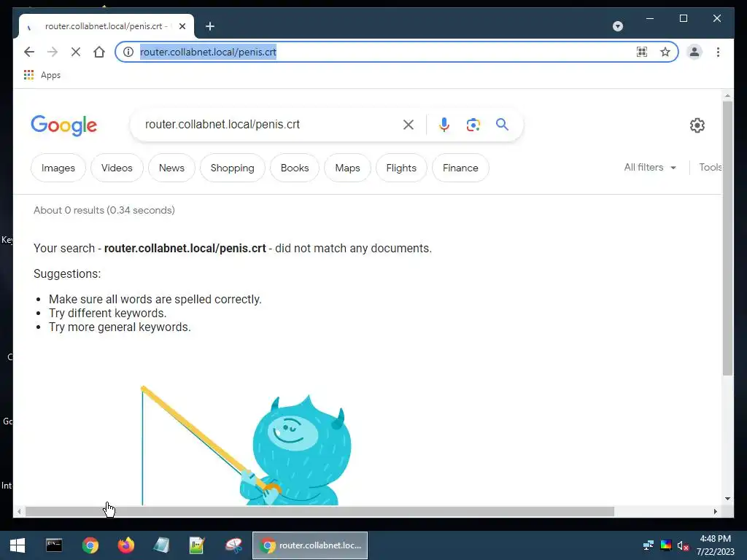Switch to Flights results
The image size is (747, 560).
point(401,168)
